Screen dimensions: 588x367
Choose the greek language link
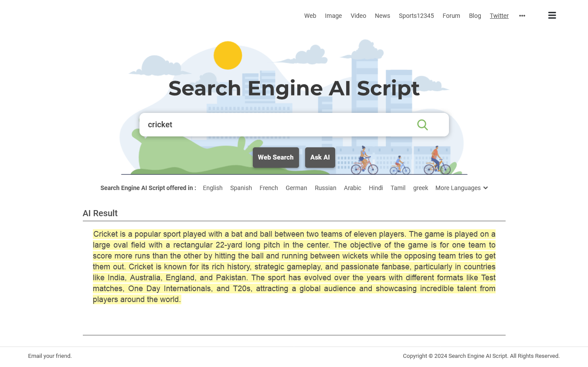(x=421, y=188)
